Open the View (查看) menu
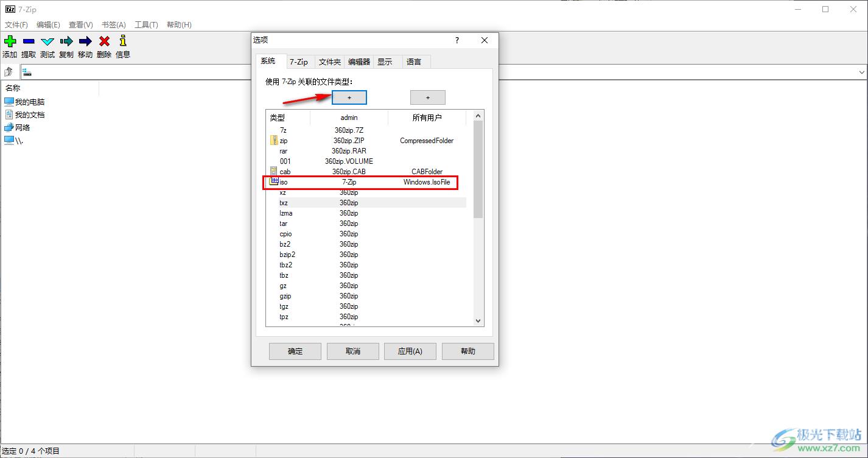 [x=80, y=25]
